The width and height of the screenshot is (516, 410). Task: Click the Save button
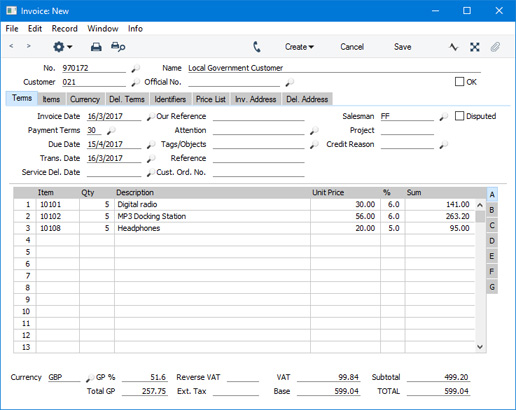tap(403, 47)
